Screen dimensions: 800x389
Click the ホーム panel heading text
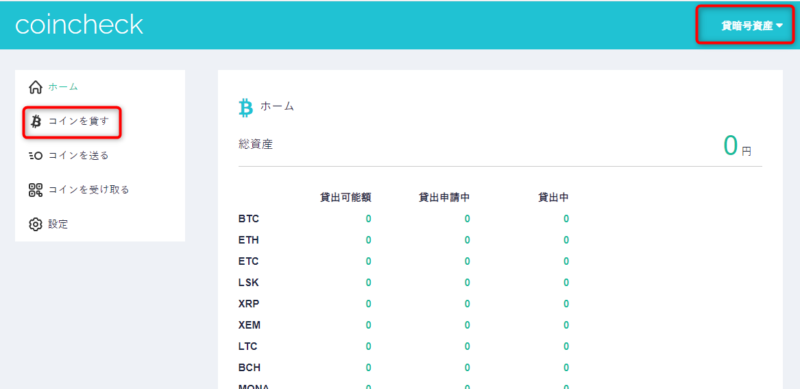[277, 107]
